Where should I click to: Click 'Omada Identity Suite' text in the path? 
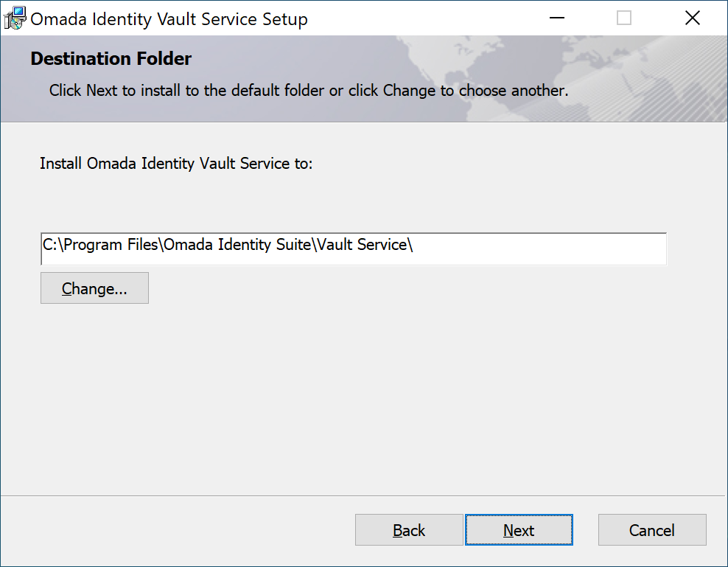237,245
